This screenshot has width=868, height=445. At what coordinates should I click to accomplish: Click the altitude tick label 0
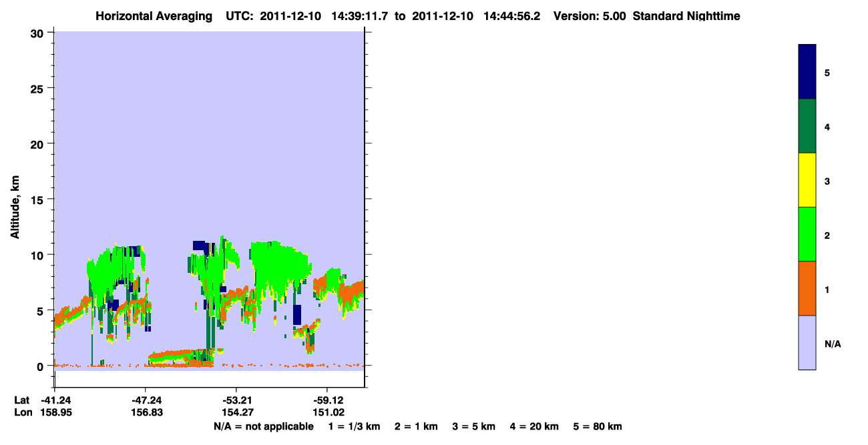[x=41, y=366]
